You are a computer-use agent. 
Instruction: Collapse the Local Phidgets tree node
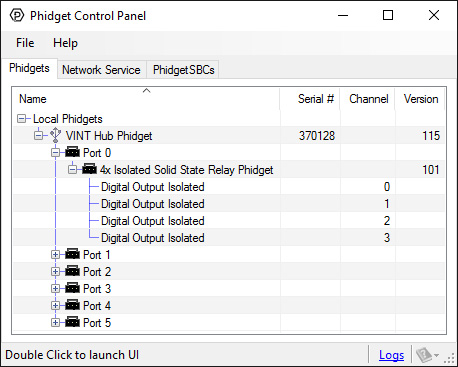[22, 119]
